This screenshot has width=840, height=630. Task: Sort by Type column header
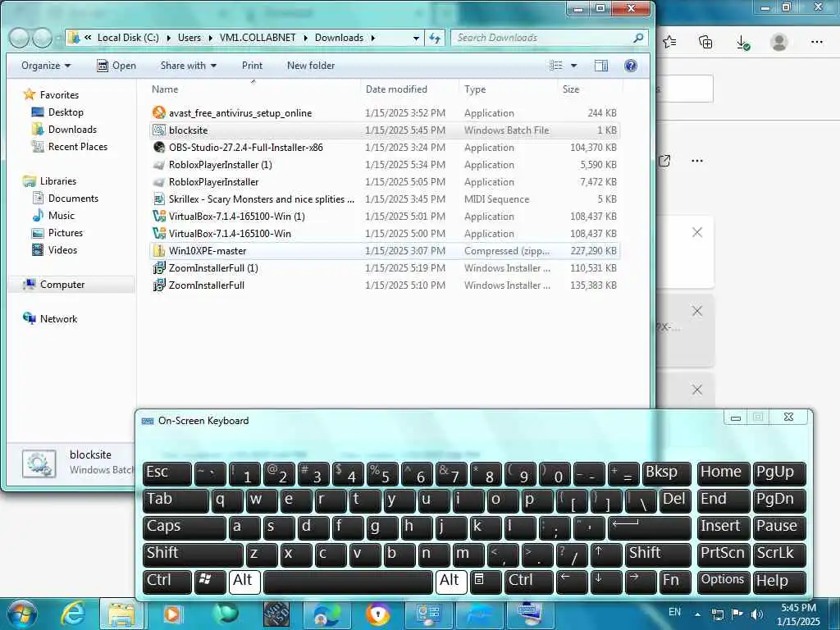coord(508,89)
